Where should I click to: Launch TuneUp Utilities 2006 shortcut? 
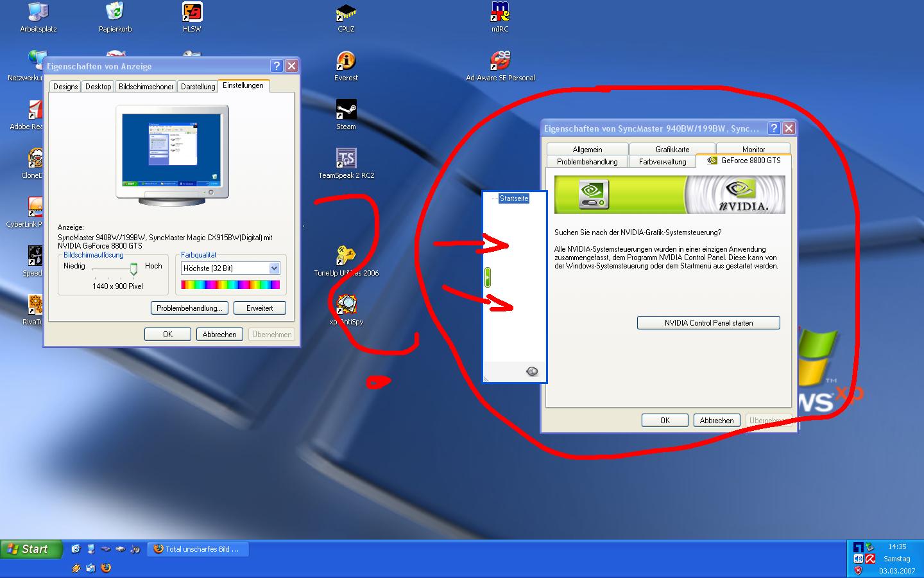(x=346, y=261)
